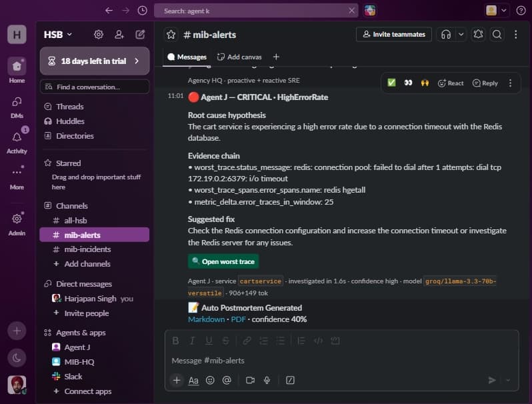The height and width of the screenshot is (404, 532).
Task: Open huddle options dropdown arrow
Action: point(461,35)
